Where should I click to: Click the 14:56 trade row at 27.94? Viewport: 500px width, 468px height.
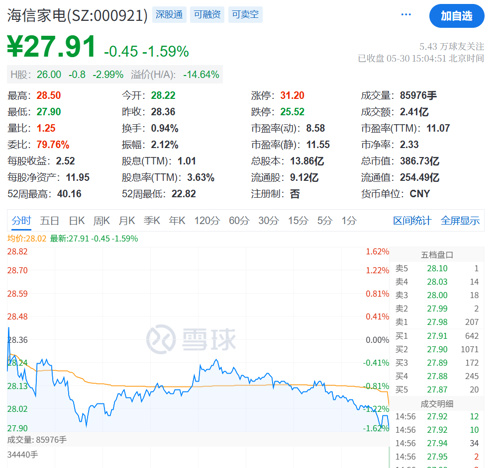pos(437,443)
